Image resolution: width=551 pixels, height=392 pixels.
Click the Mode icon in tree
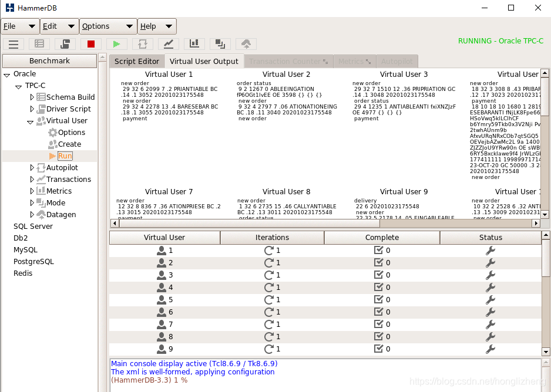pos(41,203)
